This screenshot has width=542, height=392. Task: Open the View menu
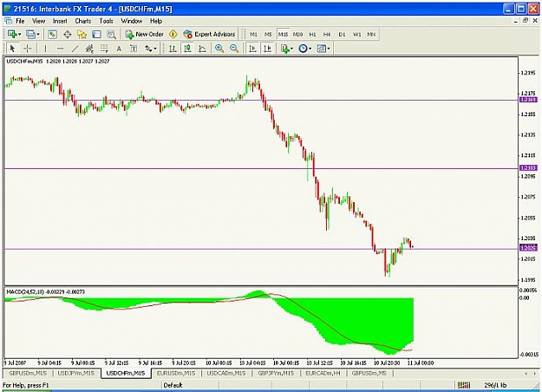click(39, 21)
